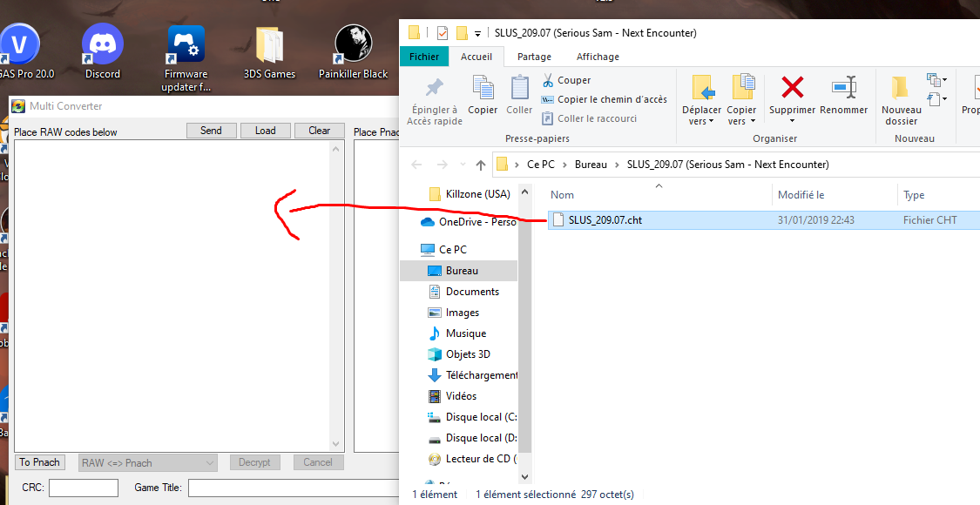Expand the Bureau breadcrumb chevron
Image resolution: width=980 pixels, height=505 pixels.
click(617, 165)
